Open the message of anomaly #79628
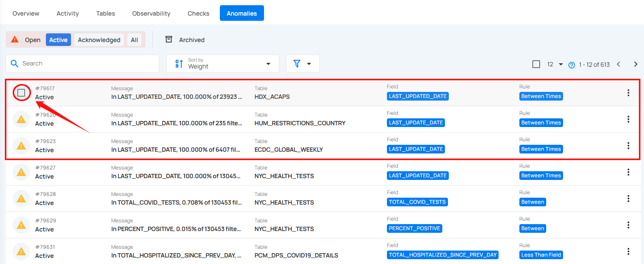Viewport: 644px width, 264px height. coord(176,202)
